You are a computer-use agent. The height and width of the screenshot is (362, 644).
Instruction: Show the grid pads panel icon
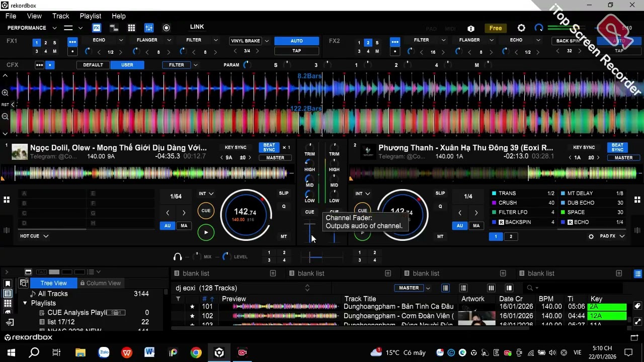pyautogui.click(x=131, y=28)
